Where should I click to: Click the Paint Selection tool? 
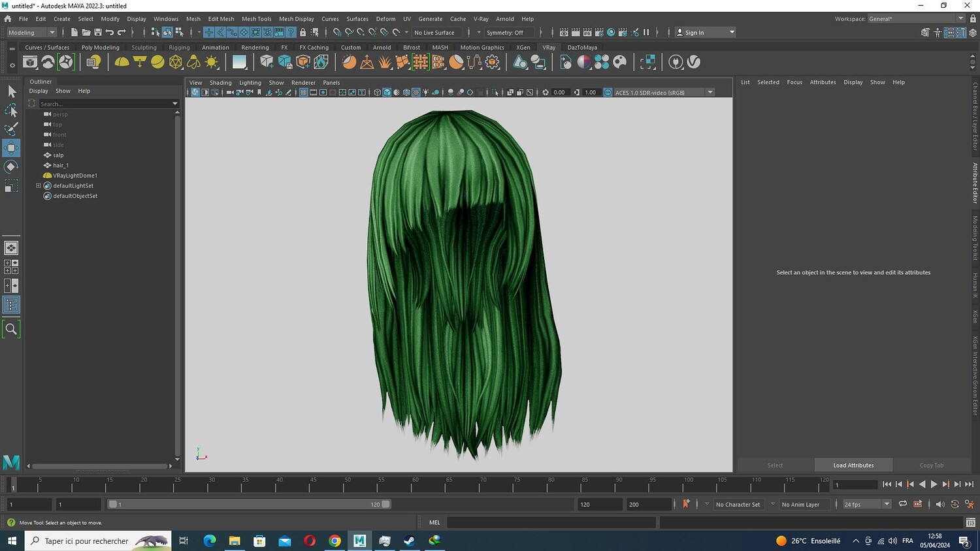tap(11, 129)
